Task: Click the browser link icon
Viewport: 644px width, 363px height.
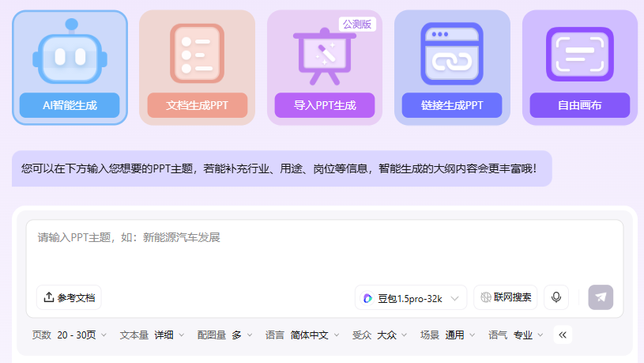Action: 452,54
